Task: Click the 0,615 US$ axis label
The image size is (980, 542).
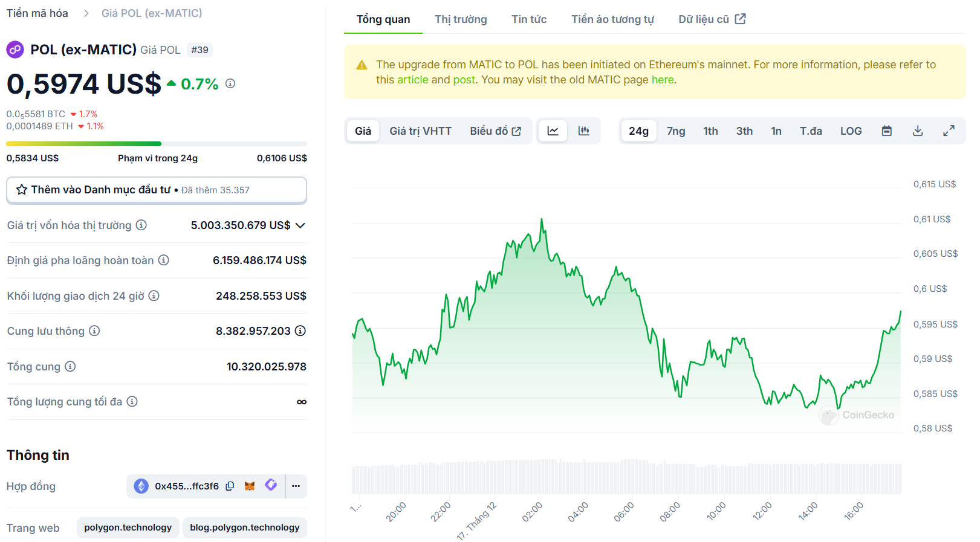Action: [x=935, y=184]
